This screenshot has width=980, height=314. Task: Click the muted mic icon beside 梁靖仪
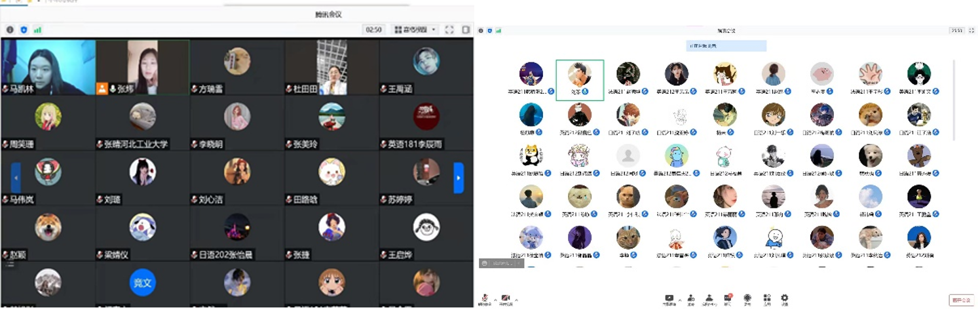click(100, 254)
